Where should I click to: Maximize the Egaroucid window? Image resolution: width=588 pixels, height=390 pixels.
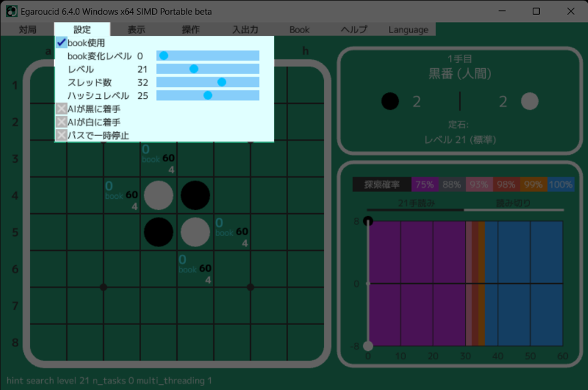[536, 11]
